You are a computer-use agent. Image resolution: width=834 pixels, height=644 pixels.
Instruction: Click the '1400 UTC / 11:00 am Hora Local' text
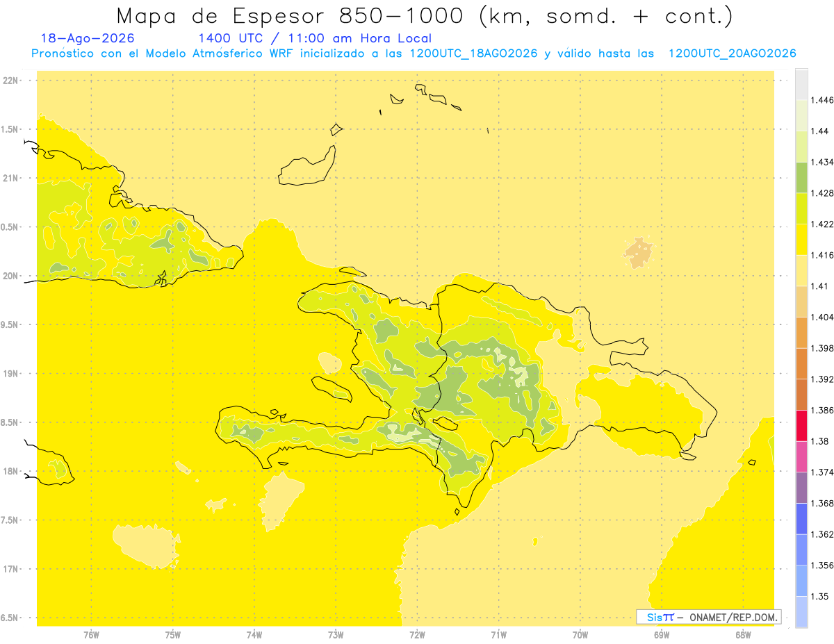(x=315, y=39)
